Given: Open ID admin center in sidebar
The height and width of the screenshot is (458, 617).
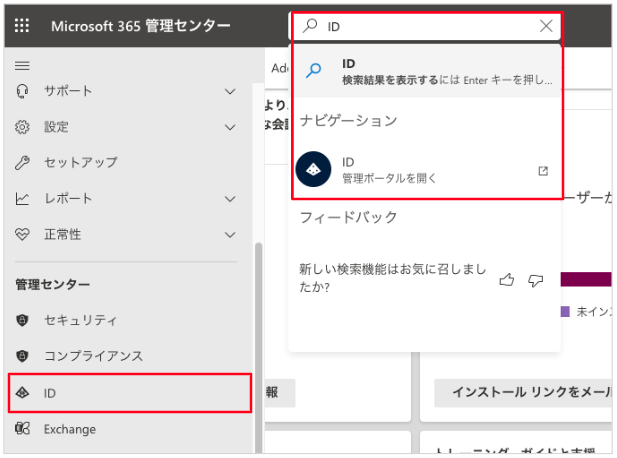Looking at the screenshot, I should click(x=130, y=393).
